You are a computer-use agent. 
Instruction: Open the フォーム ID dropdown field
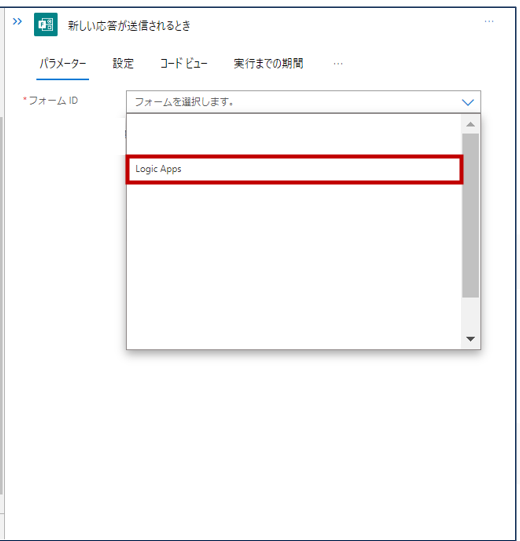pyautogui.click(x=303, y=102)
